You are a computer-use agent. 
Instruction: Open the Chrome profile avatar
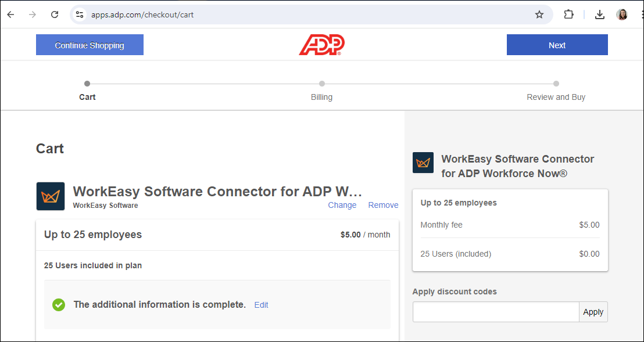(x=622, y=15)
